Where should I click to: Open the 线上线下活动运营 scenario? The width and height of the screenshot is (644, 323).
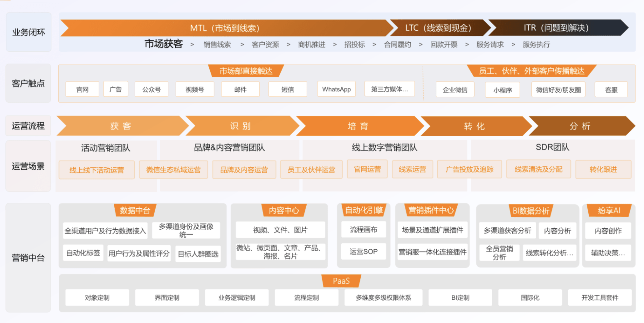coord(97,170)
